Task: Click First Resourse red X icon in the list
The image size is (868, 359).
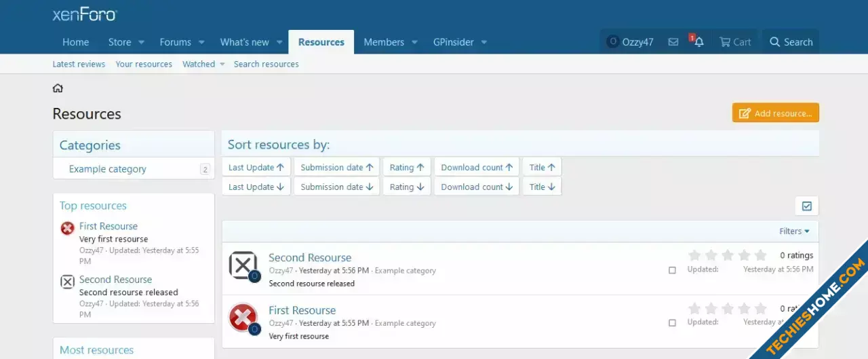Action: click(x=243, y=318)
